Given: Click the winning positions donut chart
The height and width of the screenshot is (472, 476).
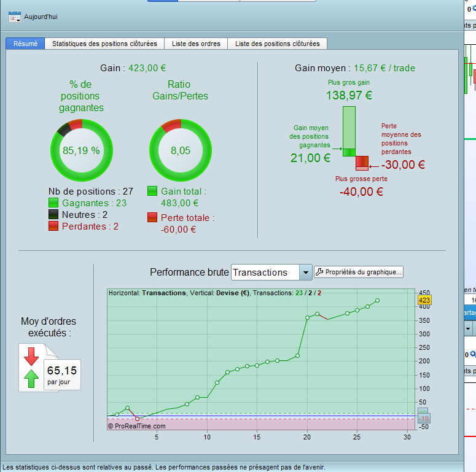Looking at the screenshot, I should [82, 150].
